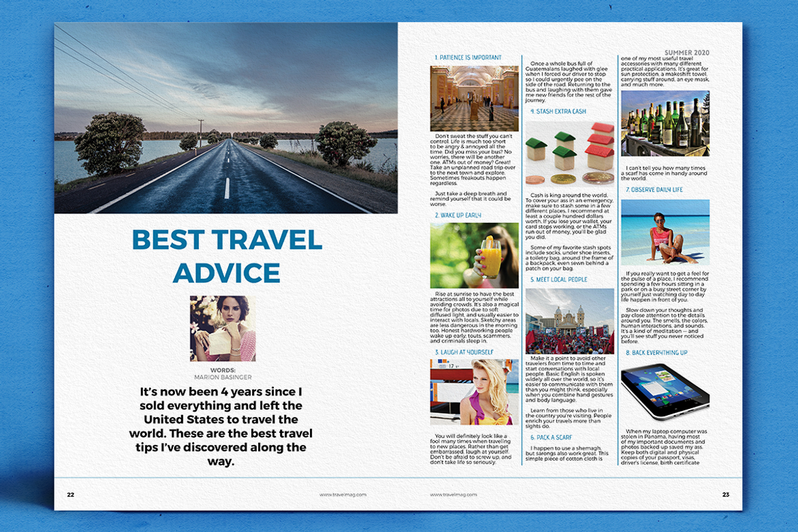This screenshot has height=532, width=798.
Task: Click www.travelmag.com link on right page footer
Action: (454, 494)
